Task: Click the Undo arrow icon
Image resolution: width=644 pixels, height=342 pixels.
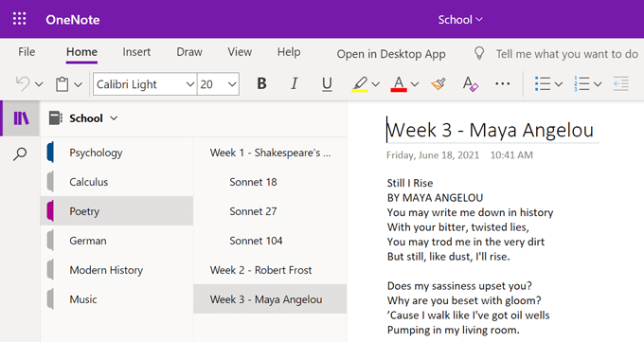Action: point(23,84)
